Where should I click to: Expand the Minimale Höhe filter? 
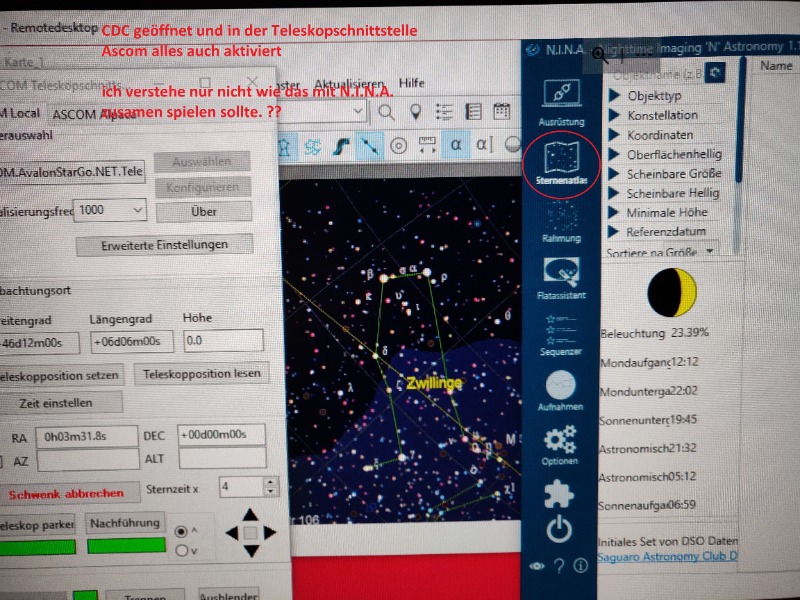pos(614,212)
